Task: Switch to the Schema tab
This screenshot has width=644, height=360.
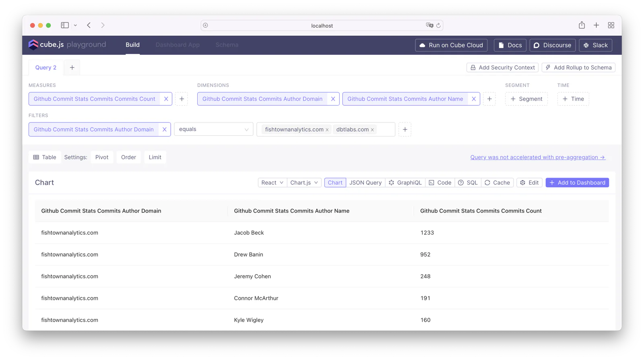Action: [227, 45]
